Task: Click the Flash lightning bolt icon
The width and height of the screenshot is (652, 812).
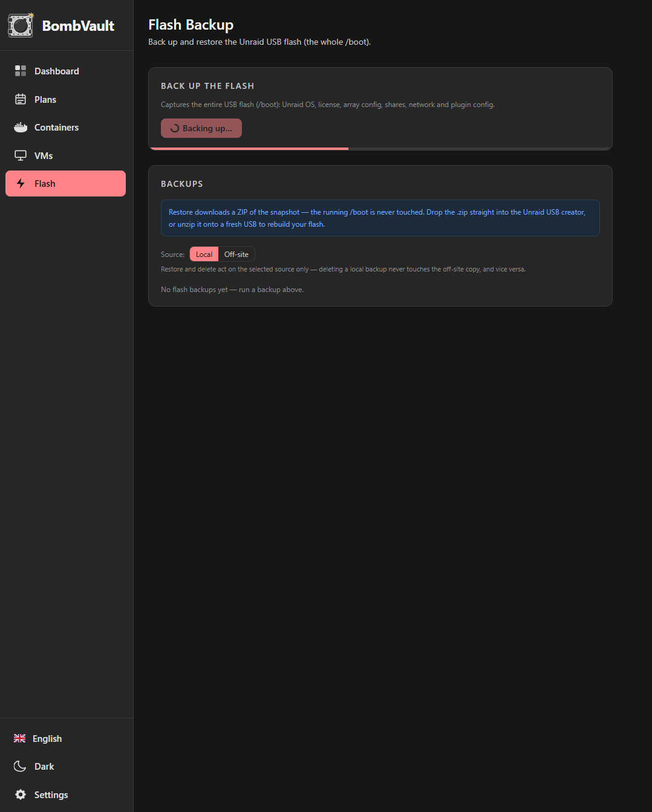Action: [x=21, y=183]
